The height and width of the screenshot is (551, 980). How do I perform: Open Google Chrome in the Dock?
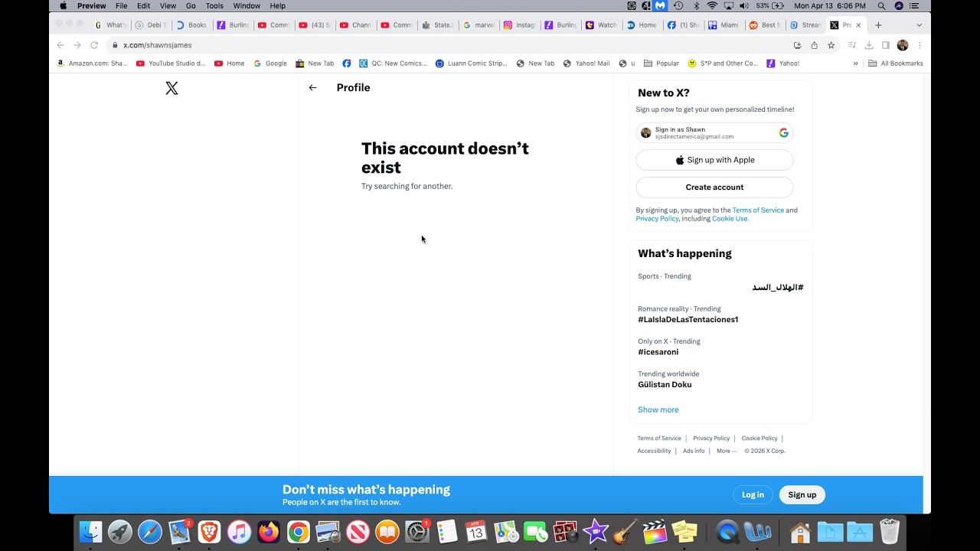(x=299, y=531)
